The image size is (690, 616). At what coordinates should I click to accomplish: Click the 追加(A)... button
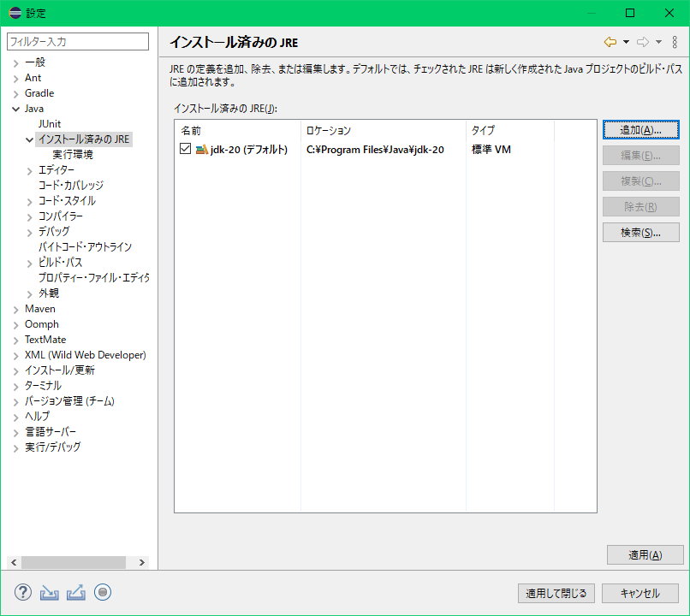click(640, 130)
